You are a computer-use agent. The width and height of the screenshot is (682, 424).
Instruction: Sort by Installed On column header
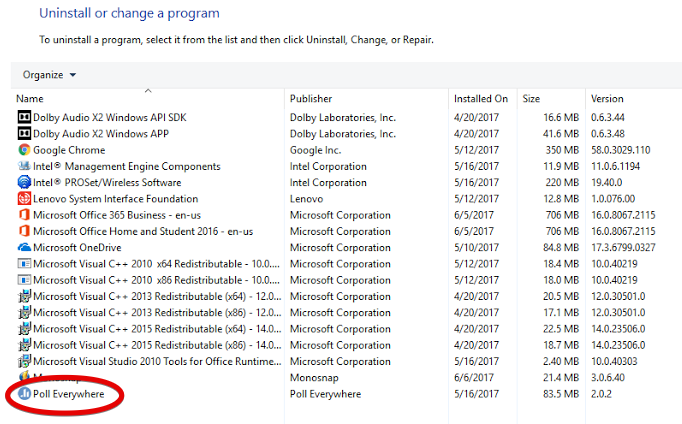[x=481, y=99]
